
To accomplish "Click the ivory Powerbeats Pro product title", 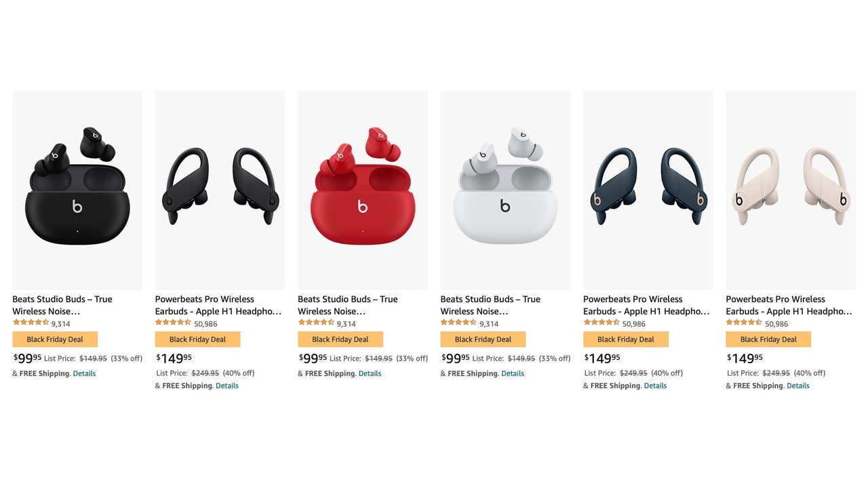I will pos(789,305).
